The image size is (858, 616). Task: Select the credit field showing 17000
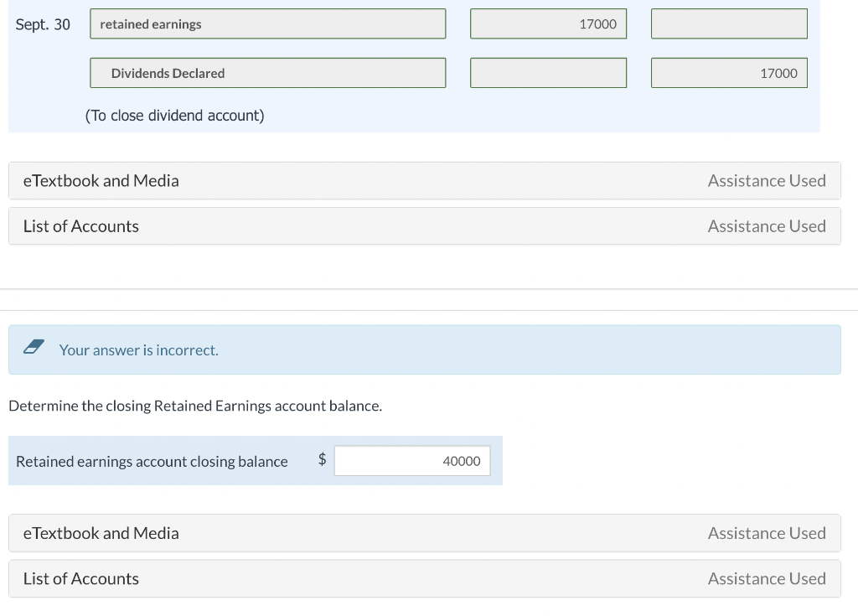coord(728,73)
